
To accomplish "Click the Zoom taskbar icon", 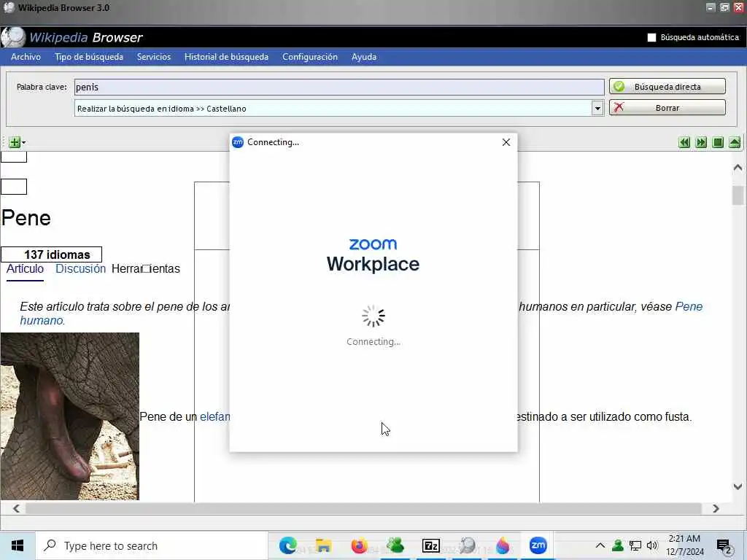I will point(538,545).
